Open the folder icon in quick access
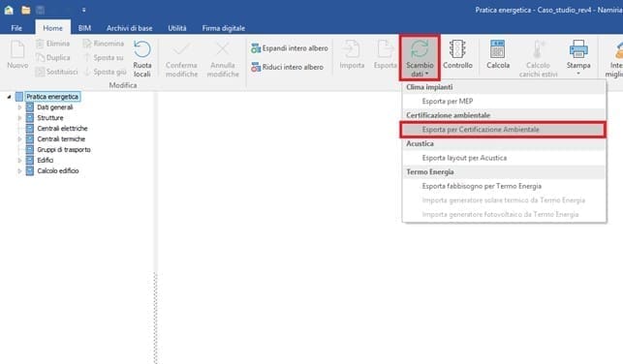623x364 pixels. pyautogui.click(x=26, y=10)
